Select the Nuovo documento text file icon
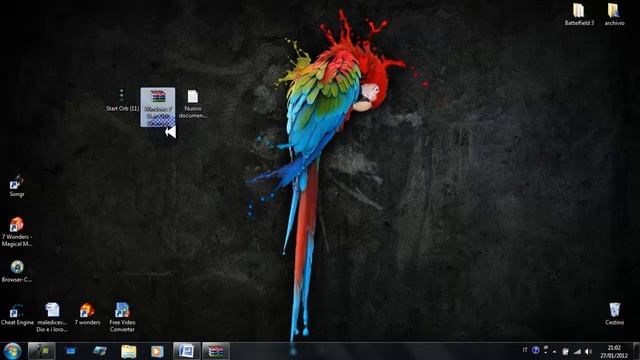Viewport: 640px width, 360px height. click(193, 104)
